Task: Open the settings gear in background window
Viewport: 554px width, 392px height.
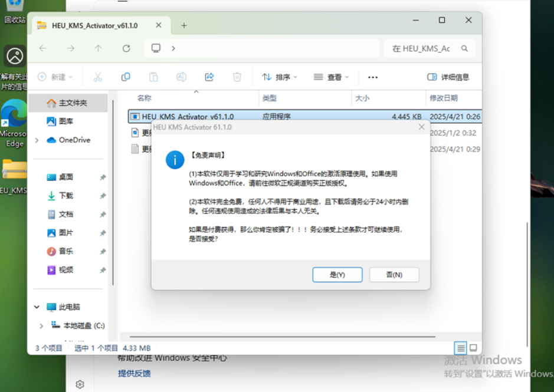Action: 80,384
